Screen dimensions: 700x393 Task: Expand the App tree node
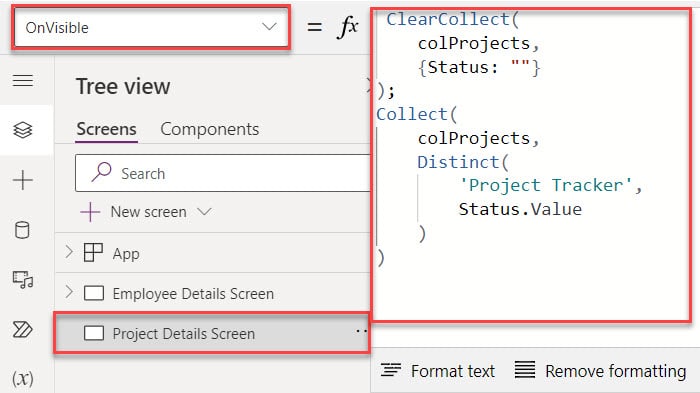[x=69, y=252]
